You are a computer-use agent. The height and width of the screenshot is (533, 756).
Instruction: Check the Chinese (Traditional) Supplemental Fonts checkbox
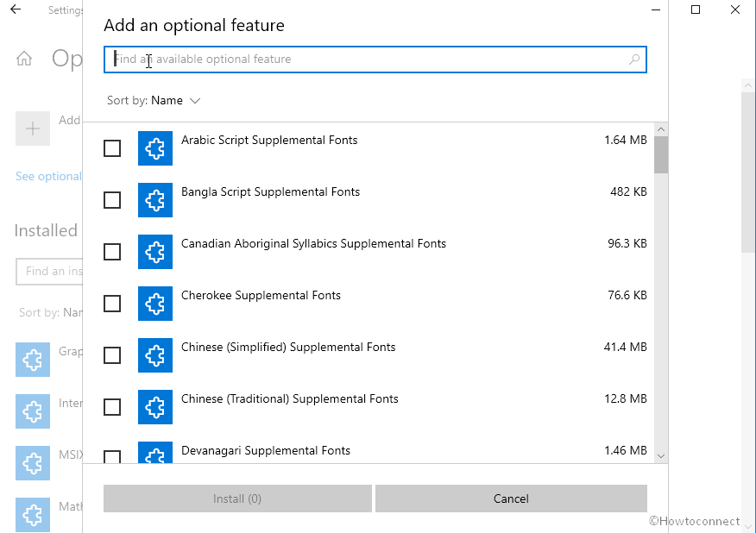point(112,407)
